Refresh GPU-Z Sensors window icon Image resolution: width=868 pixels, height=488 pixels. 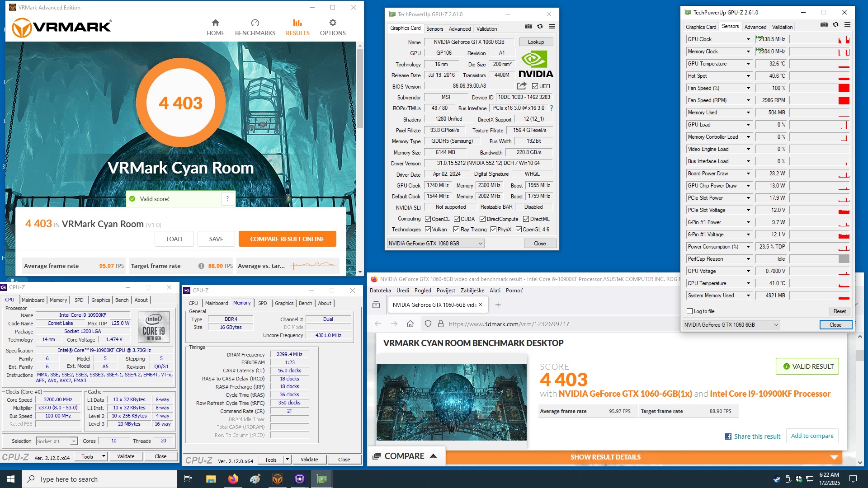coord(835,24)
